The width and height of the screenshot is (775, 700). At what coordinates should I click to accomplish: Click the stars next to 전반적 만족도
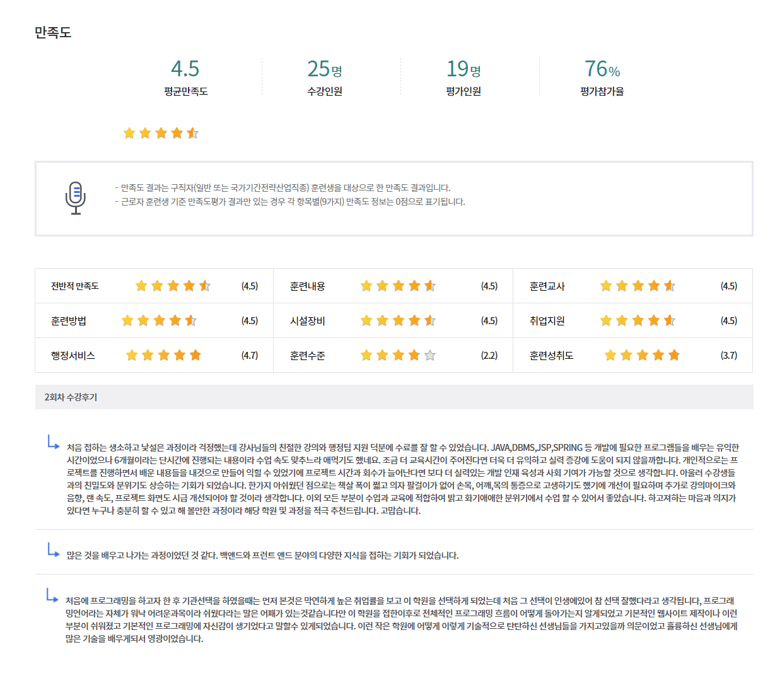point(173,286)
